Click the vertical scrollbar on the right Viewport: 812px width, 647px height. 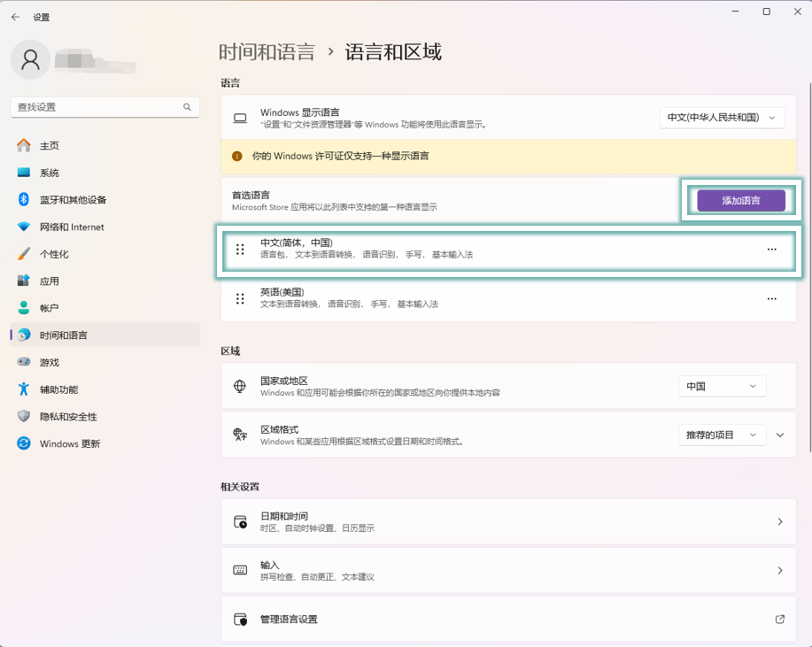(809, 266)
